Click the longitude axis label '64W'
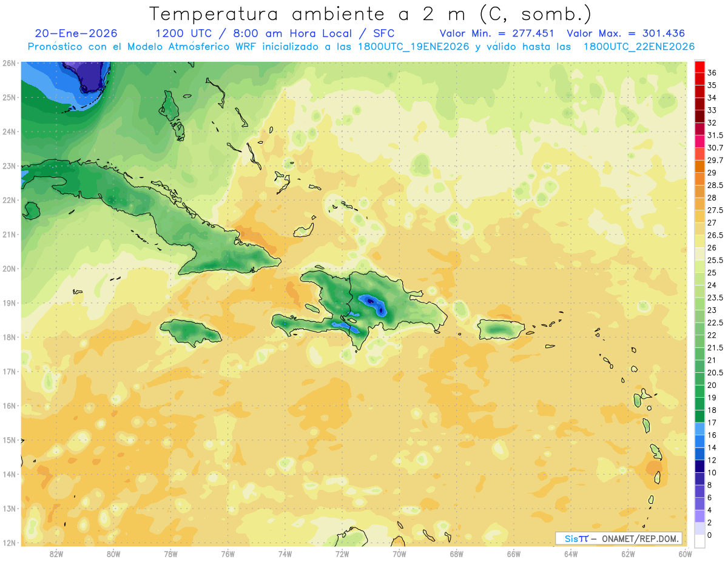 571,554
